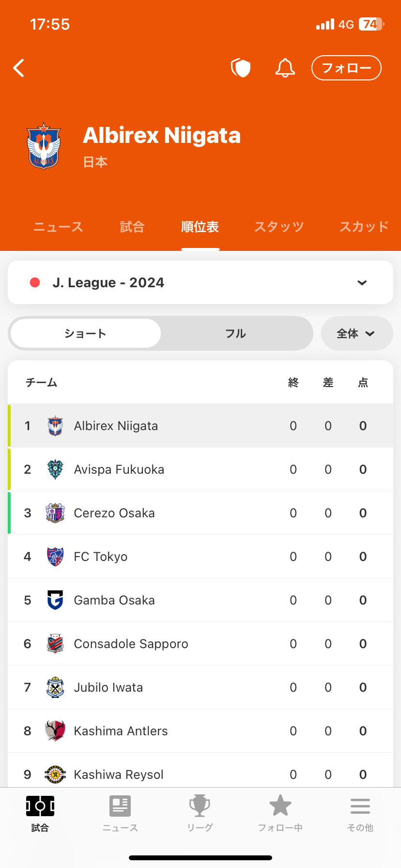Switch table to ショート view
The height and width of the screenshot is (868, 401).
pos(85,333)
